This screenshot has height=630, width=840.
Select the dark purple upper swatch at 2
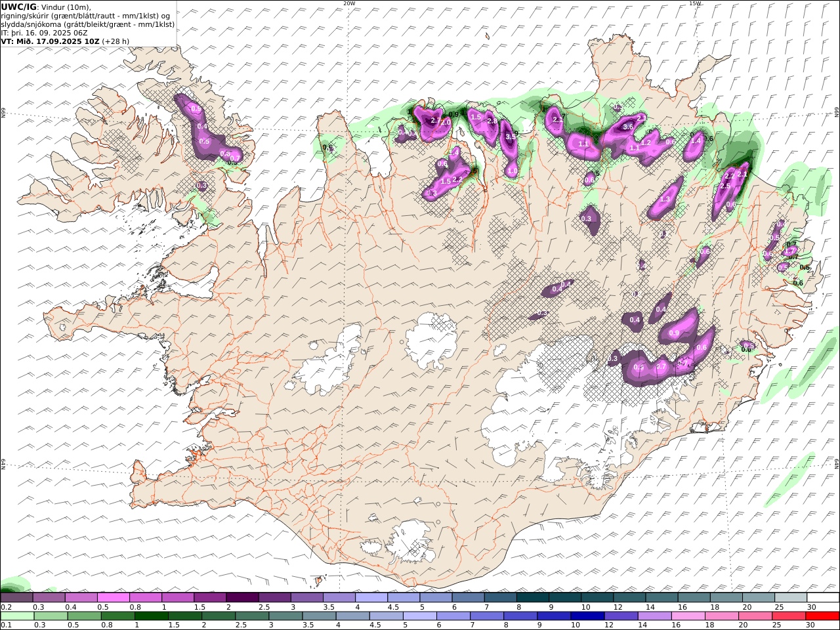pos(242,598)
